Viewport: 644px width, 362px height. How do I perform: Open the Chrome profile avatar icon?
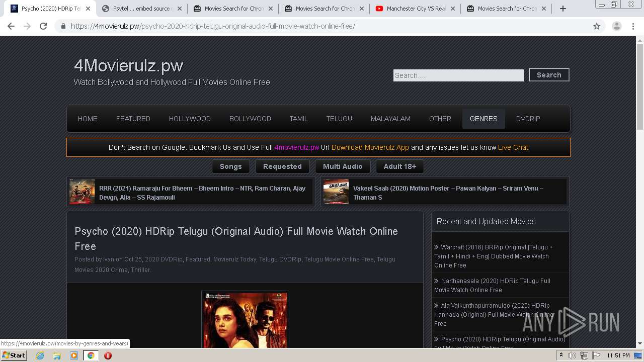(x=616, y=26)
